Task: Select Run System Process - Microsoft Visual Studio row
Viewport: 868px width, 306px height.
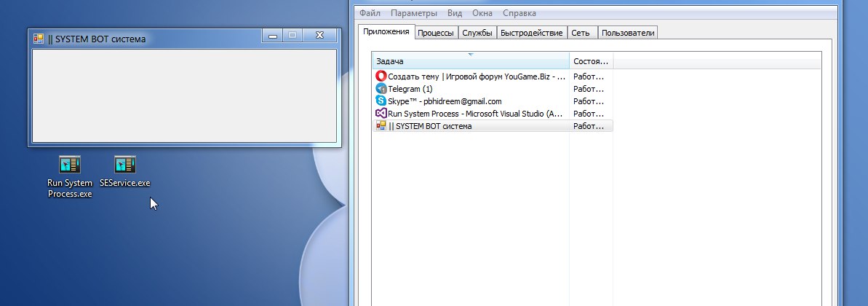Action: [x=493, y=113]
